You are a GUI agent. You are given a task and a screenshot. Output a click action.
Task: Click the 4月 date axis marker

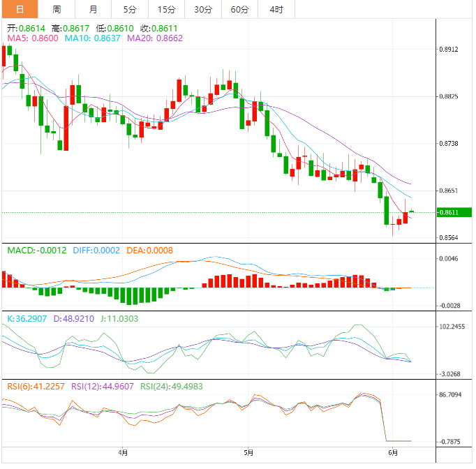[x=123, y=452]
